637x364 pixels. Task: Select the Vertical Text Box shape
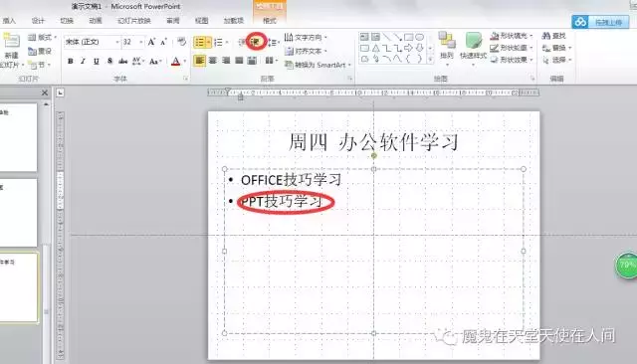point(376,37)
